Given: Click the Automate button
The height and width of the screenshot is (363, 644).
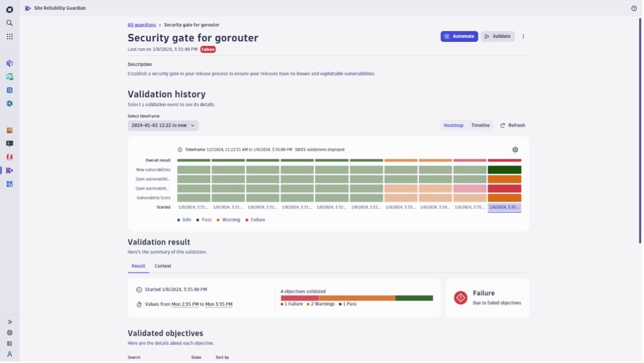Looking at the screenshot, I should pos(459,36).
